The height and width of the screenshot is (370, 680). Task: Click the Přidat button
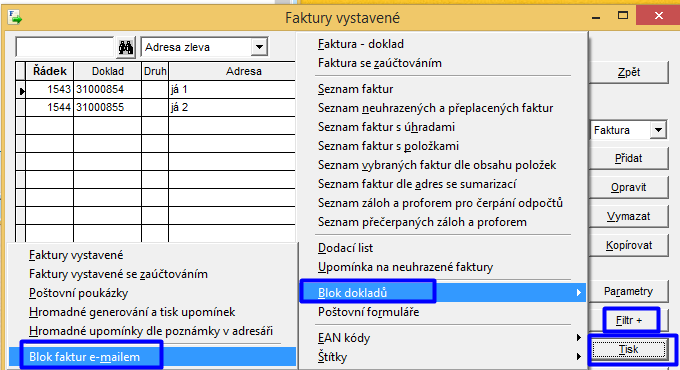(628, 158)
